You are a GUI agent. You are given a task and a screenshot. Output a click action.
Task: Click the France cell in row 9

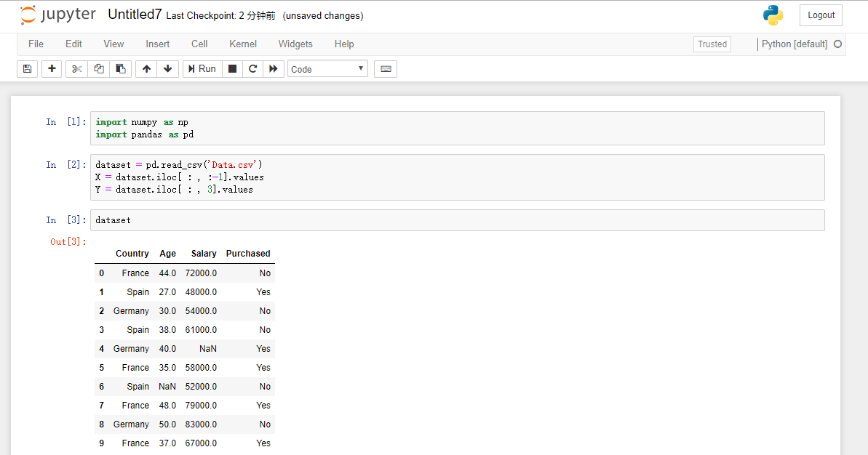pyautogui.click(x=135, y=443)
